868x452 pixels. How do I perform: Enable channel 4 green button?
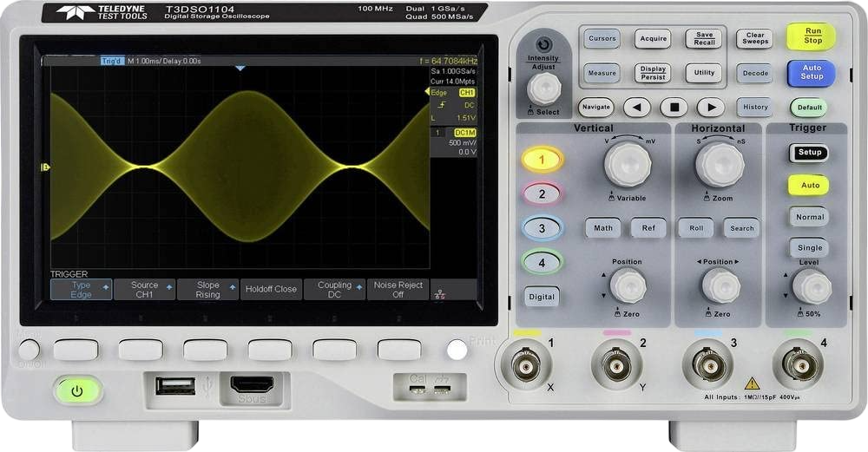(542, 262)
